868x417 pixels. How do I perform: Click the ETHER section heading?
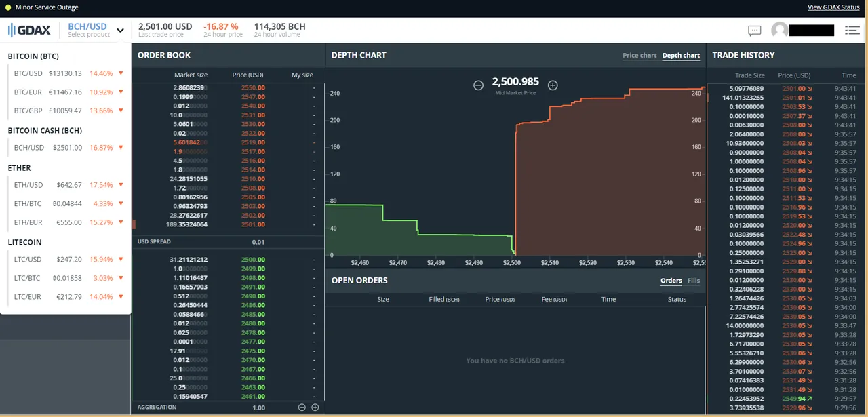tap(19, 167)
